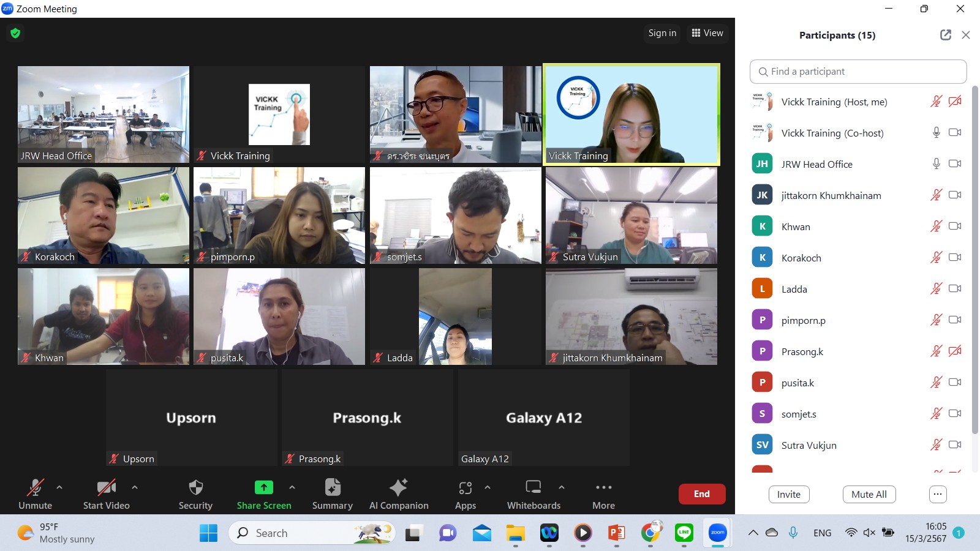Image resolution: width=980 pixels, height=551 pixels.
Task: Open Google Chrome from taskbar
Action: click(650, 533)
